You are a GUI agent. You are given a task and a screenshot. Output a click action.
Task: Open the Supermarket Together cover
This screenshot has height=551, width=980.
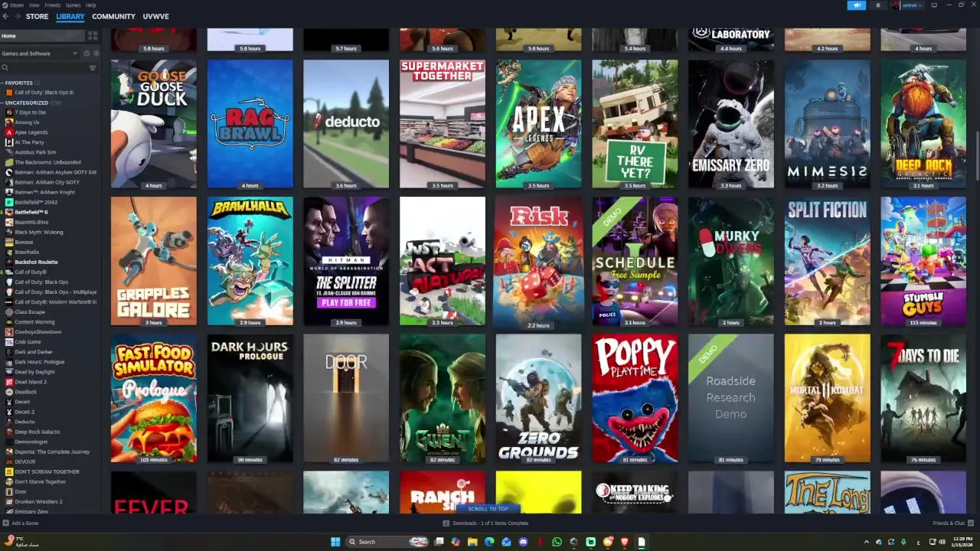click(x=443, y=124)
